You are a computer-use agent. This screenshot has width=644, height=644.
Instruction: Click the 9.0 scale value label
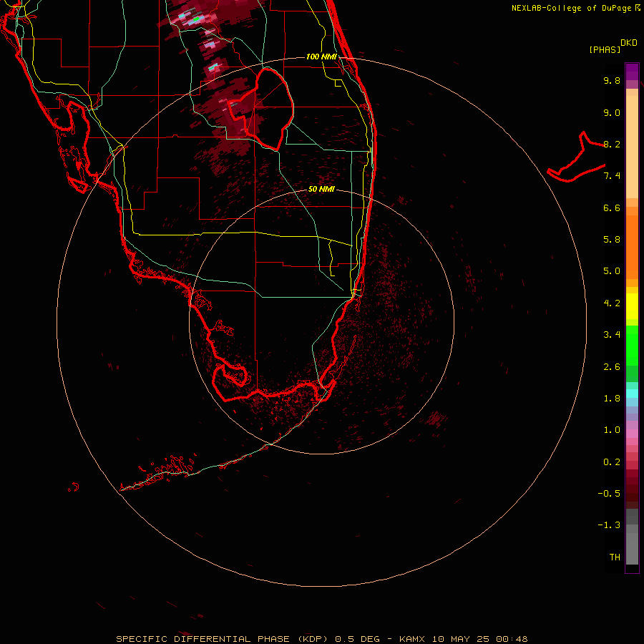[612, 112]
